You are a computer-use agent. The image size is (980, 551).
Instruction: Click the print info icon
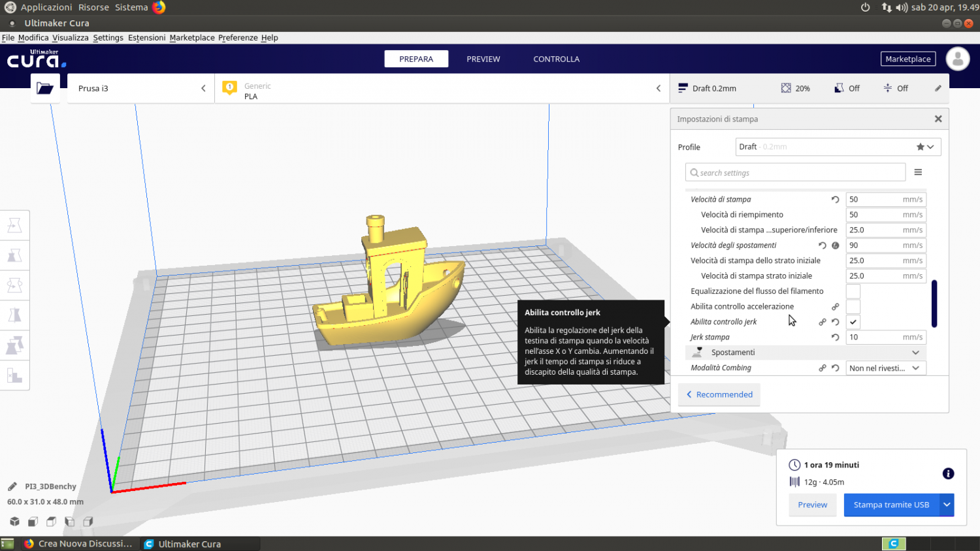(948, 474)
